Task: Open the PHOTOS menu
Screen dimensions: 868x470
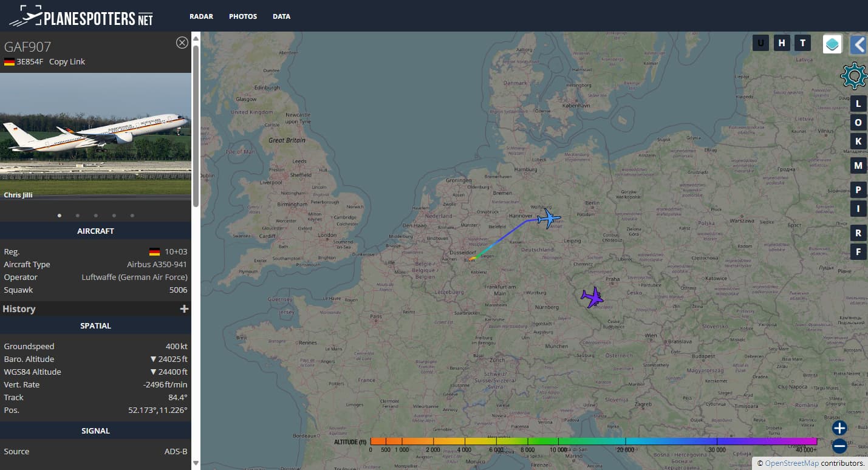Action: click(243, 16)
